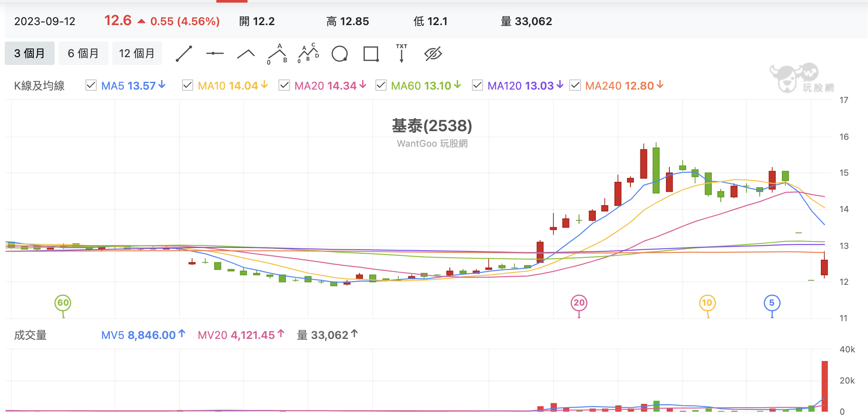Click the high price 高 12.85
This screenshot has height=419, width=868.
click(x=347, y=21)
